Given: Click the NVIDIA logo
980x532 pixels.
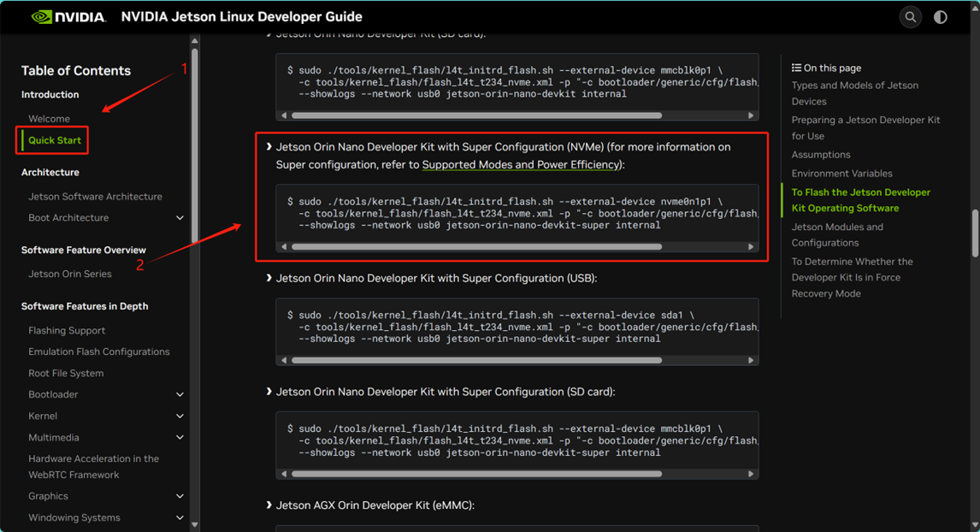Looking at the screenshot, I should point(68,17).
